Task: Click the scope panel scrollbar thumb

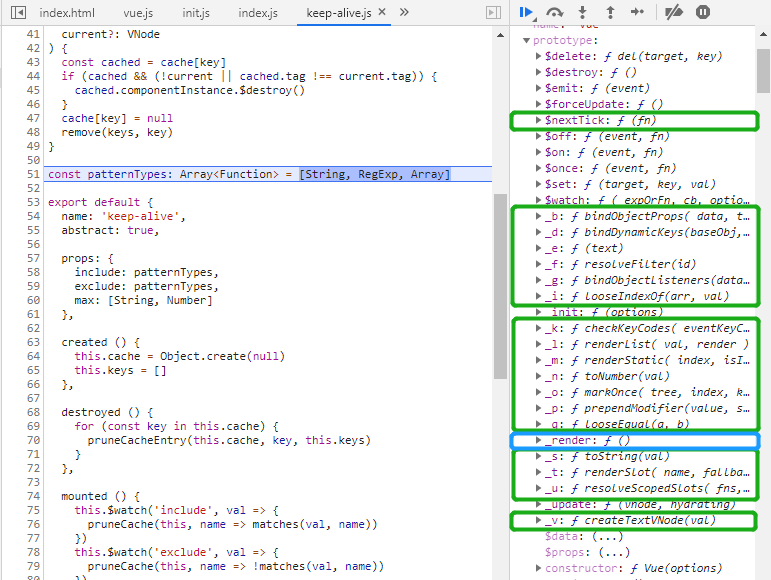Action: click(763, 70)
